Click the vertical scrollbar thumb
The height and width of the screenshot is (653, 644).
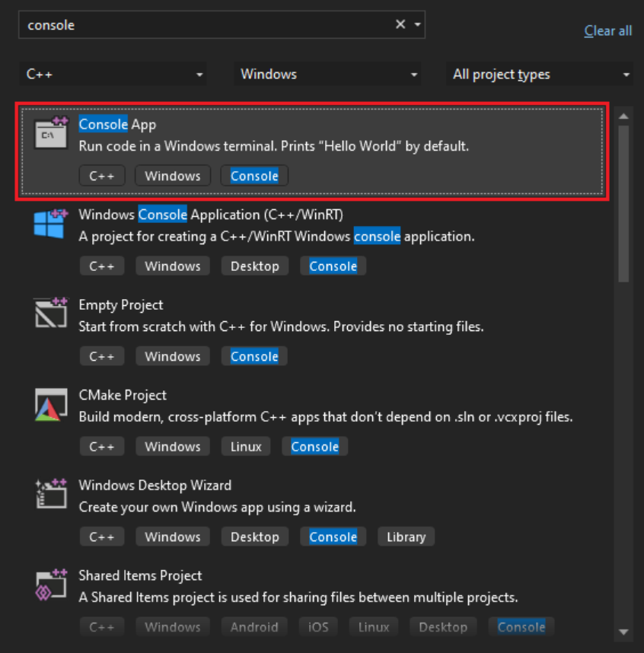(x=623, y=204)
